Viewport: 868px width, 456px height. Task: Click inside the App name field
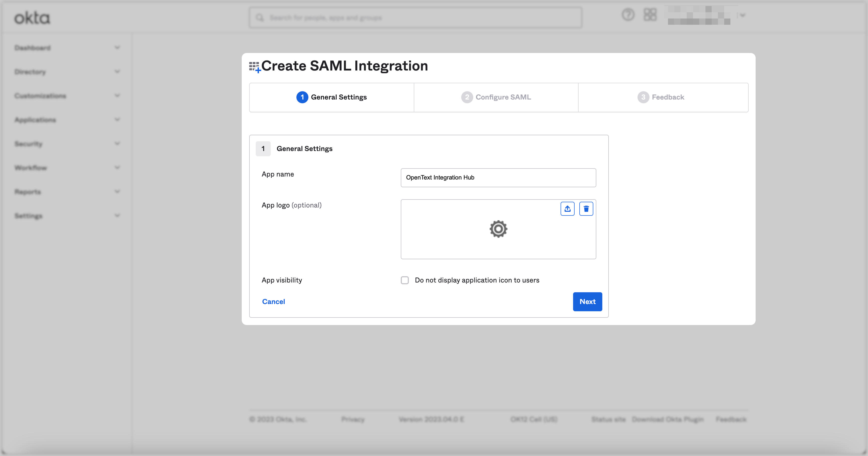pyautogui.click(x=498, y=178)
